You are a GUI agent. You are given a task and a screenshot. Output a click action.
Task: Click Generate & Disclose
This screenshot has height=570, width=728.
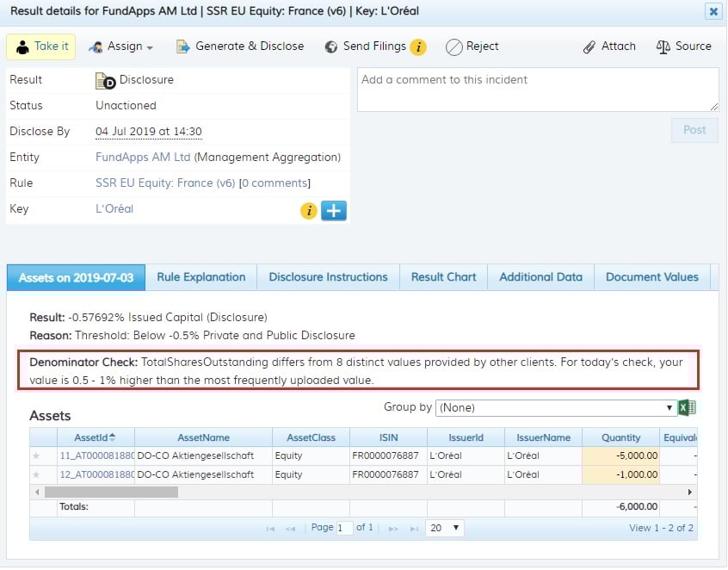tap(240, 46)
